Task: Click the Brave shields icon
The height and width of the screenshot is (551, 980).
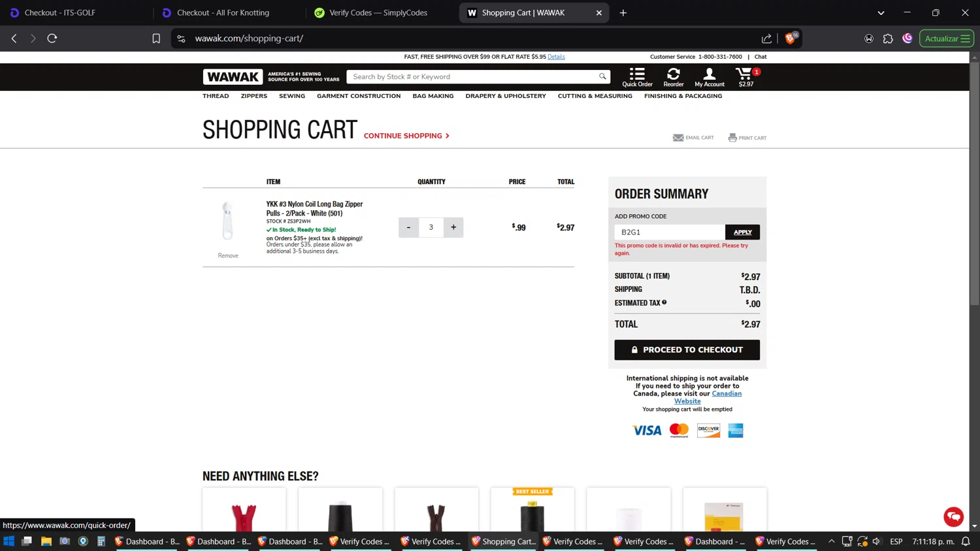Action: point(791,39)
